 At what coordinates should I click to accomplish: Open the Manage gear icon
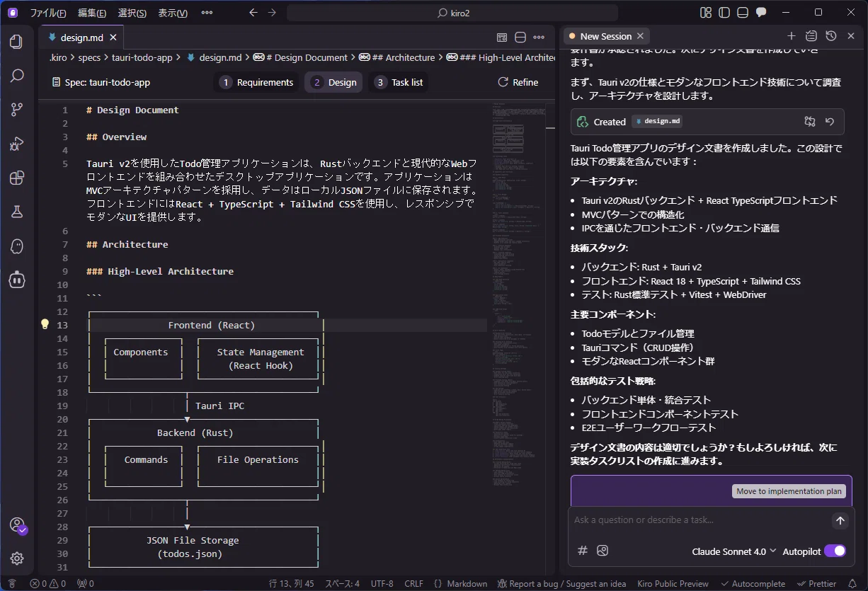[16, 558]
